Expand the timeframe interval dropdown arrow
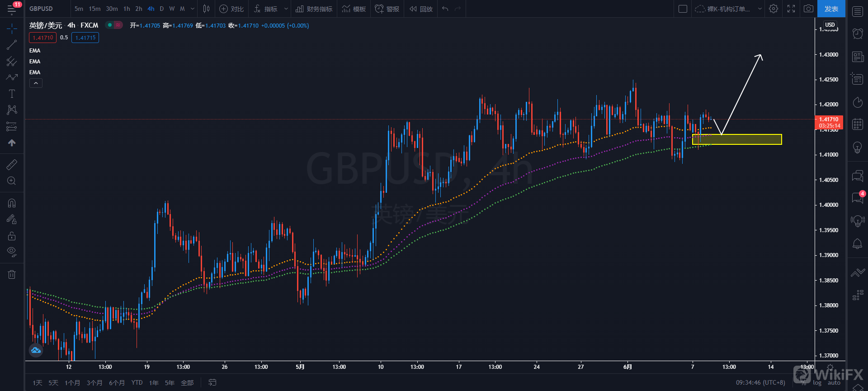Viewport: 868px width, 391px height. tap(193, 9)
